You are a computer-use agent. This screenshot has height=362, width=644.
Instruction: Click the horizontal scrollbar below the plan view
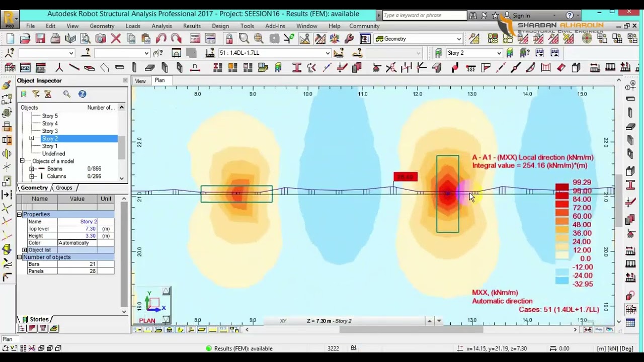tap(411, 330)
